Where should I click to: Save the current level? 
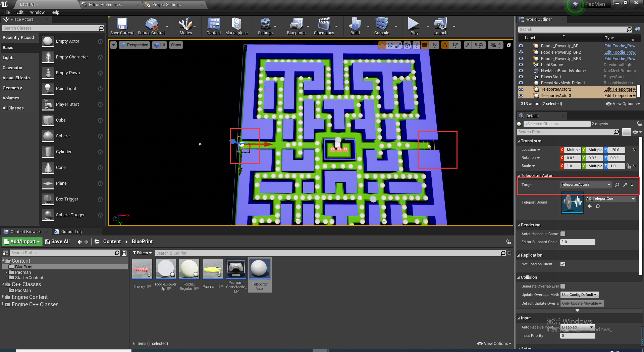121,26
